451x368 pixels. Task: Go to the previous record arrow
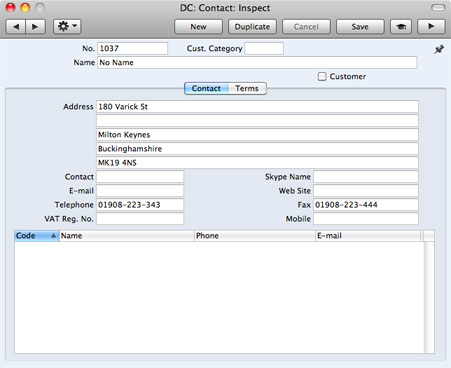point(16,26)
